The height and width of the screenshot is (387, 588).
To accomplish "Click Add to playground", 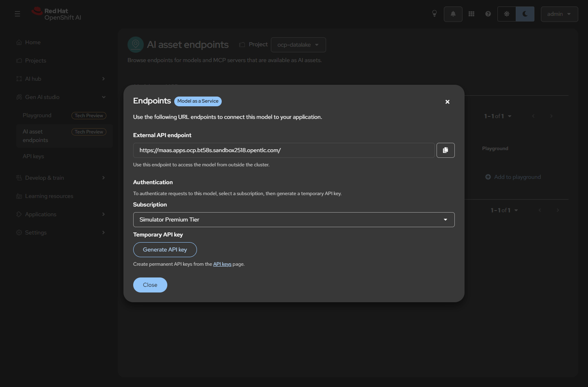I will coord(513,177).
